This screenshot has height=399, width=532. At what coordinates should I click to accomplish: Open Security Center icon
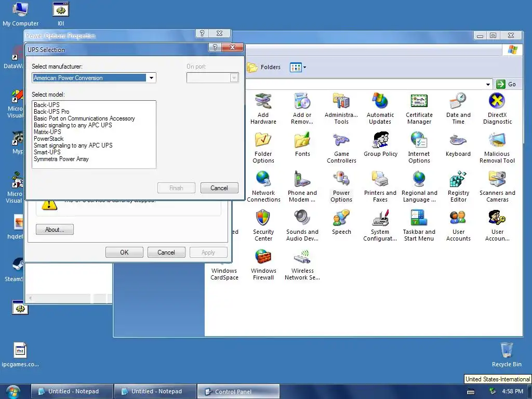click(x=263, y=225)
